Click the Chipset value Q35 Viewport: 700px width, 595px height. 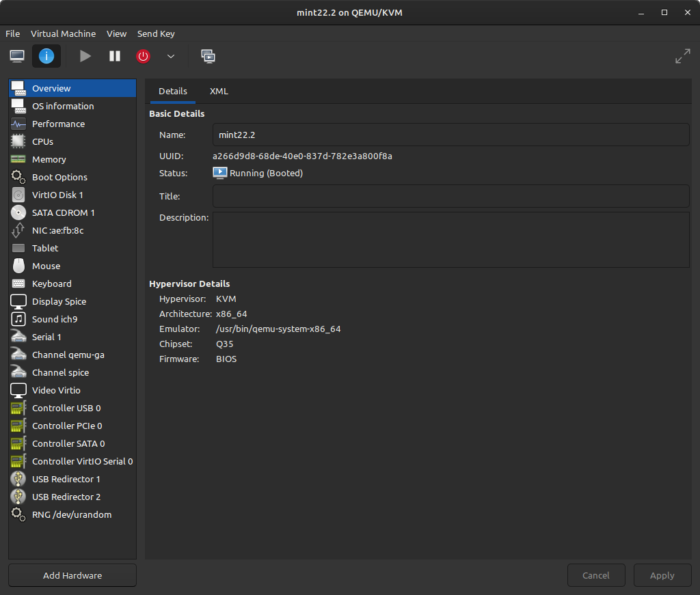point(224,344)
